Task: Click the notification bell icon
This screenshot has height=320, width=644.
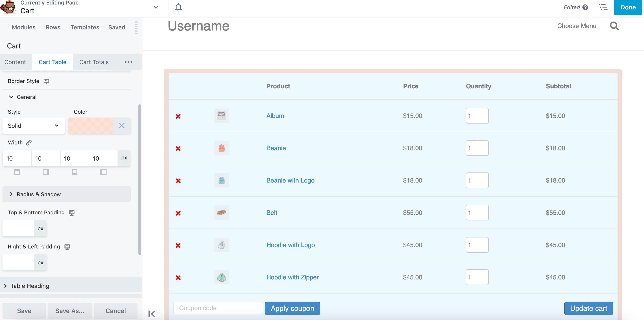Action: (x=178, y=7)
